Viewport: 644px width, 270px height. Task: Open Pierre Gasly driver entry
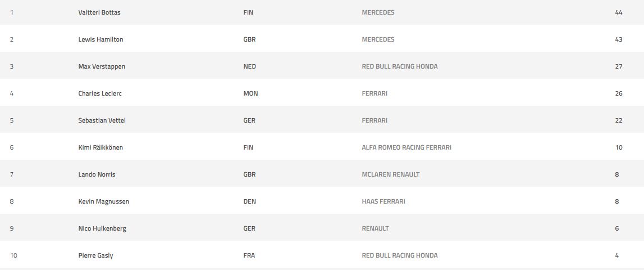tap(95, 255)
